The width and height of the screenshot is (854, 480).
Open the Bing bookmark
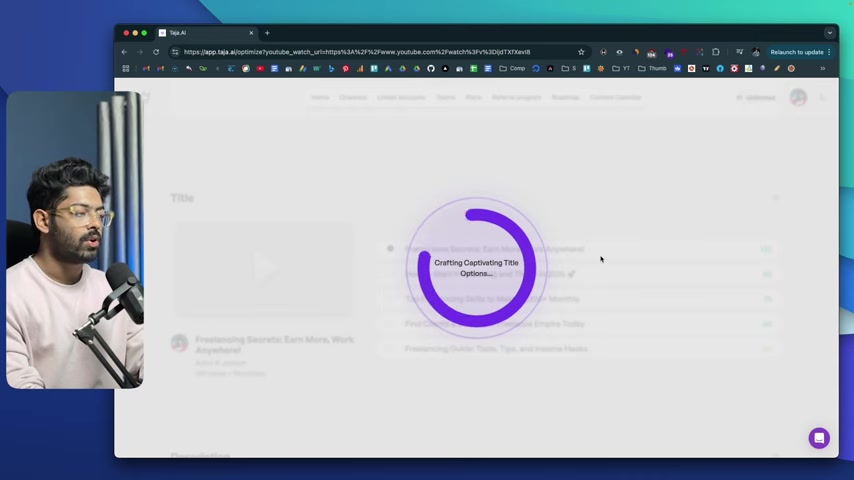[x=331, y=69]
